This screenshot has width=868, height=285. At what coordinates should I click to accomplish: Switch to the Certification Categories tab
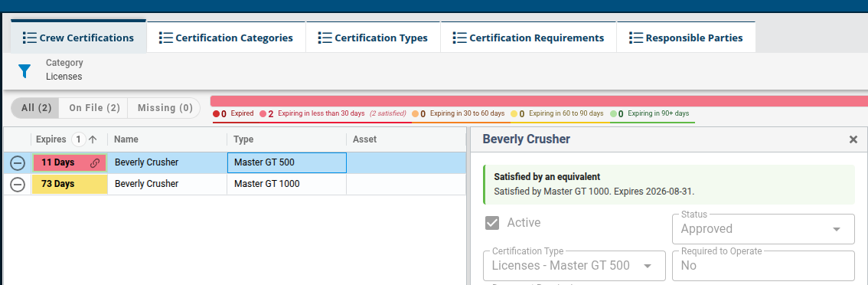[x=226, y=37]
